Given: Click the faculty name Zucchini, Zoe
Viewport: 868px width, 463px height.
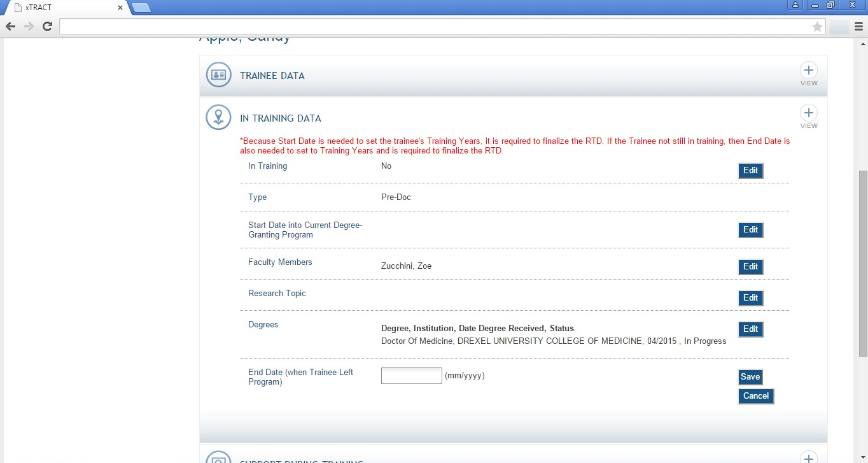Looking at the screenshot, I should pos(406,266).
